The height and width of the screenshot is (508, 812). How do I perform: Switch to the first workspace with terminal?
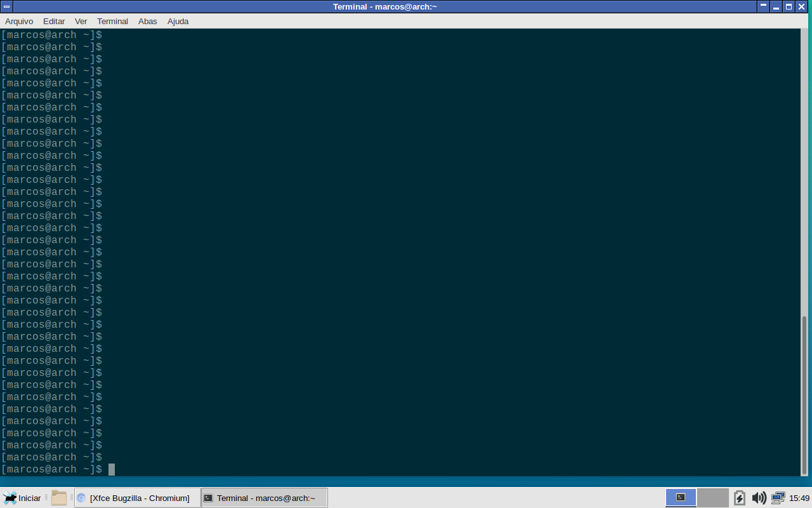(681, 497)
